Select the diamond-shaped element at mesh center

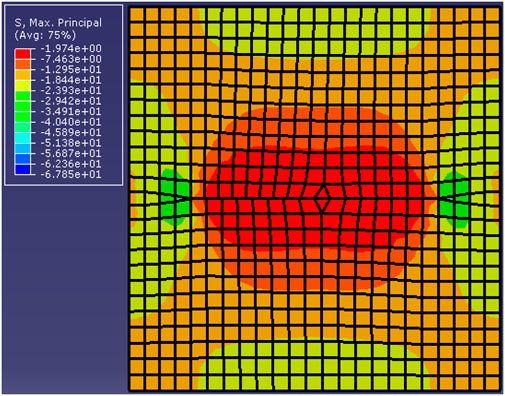click(x=322, y=199)
